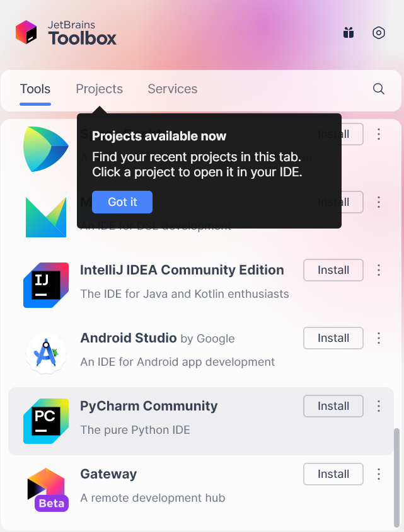Open more options for PyCharm Community

tap(379, 406)
